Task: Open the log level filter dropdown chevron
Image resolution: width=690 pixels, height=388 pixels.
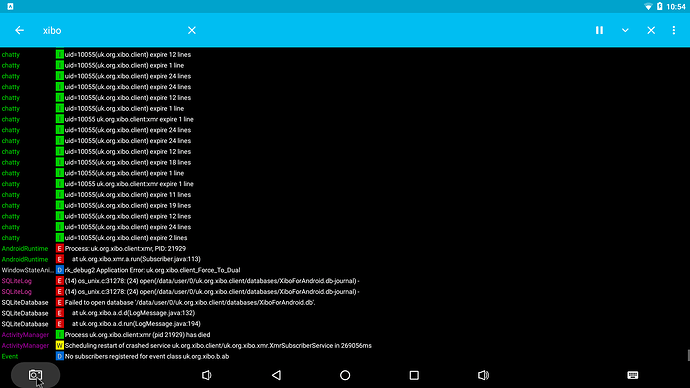Action: point(625,30)
